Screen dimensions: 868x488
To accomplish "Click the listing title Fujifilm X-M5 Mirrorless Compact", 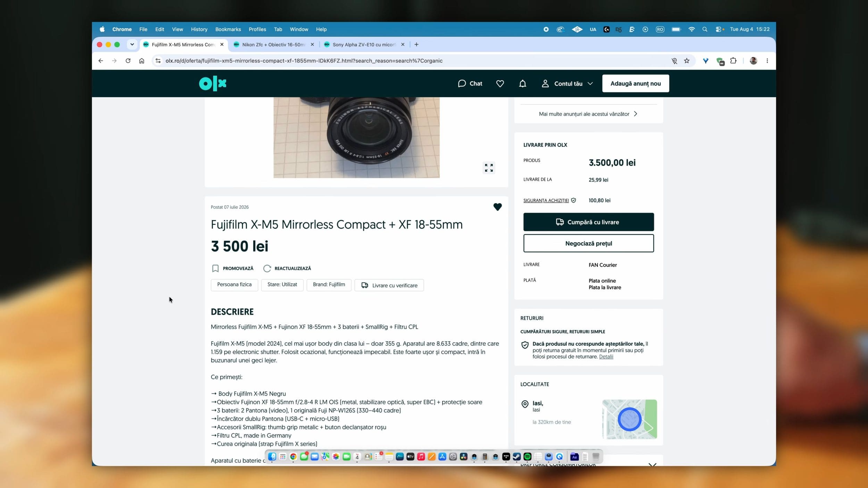I will pyautogui.click(x=336, y=225).
